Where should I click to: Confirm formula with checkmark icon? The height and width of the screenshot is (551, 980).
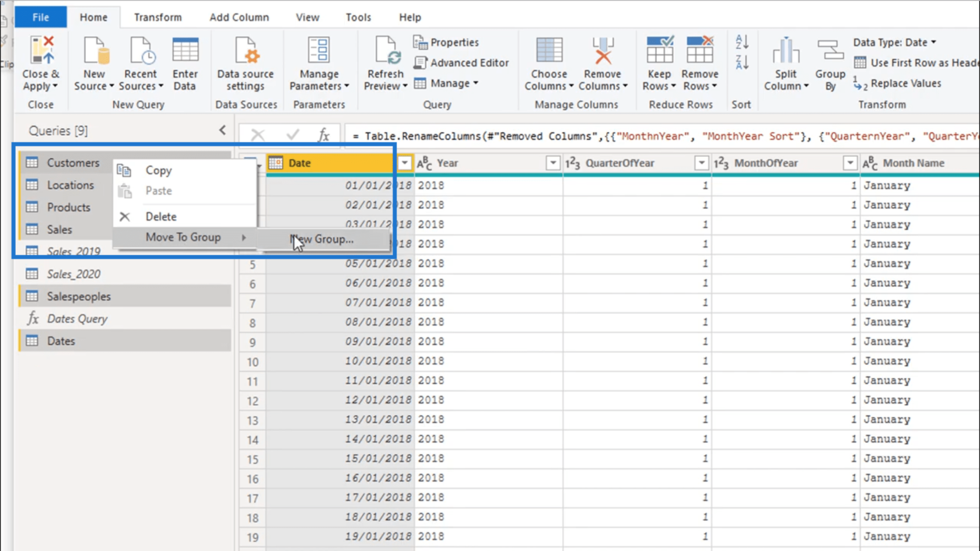292,135
